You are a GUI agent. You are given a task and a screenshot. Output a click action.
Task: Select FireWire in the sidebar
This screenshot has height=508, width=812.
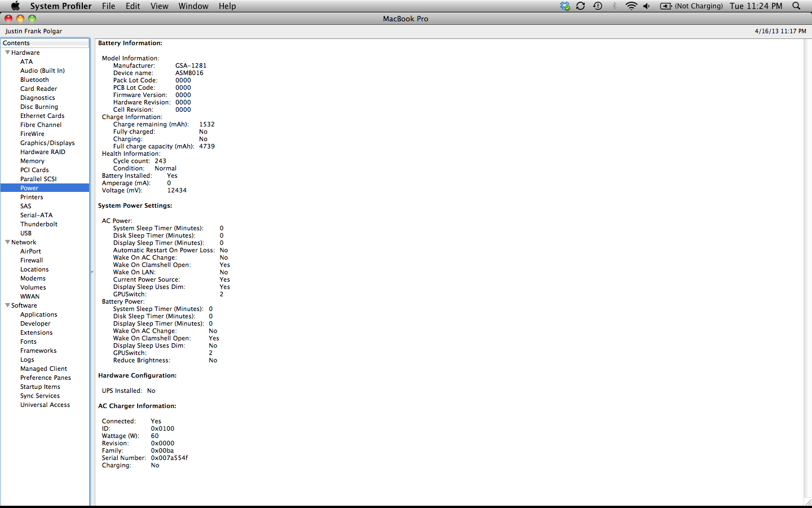pyautogui.click(x=32, y=134)
